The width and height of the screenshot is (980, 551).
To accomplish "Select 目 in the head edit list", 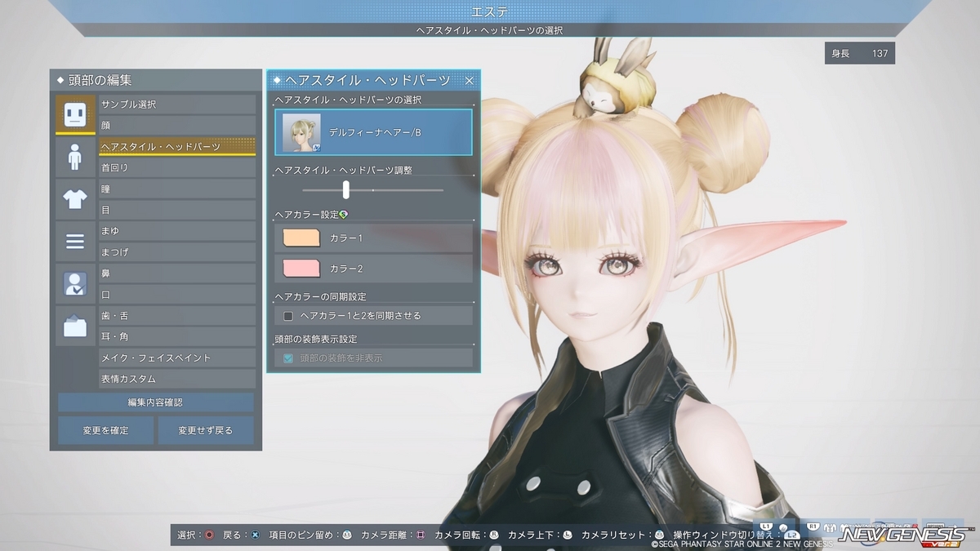I will pyautogui.click(x=177, y=210).
